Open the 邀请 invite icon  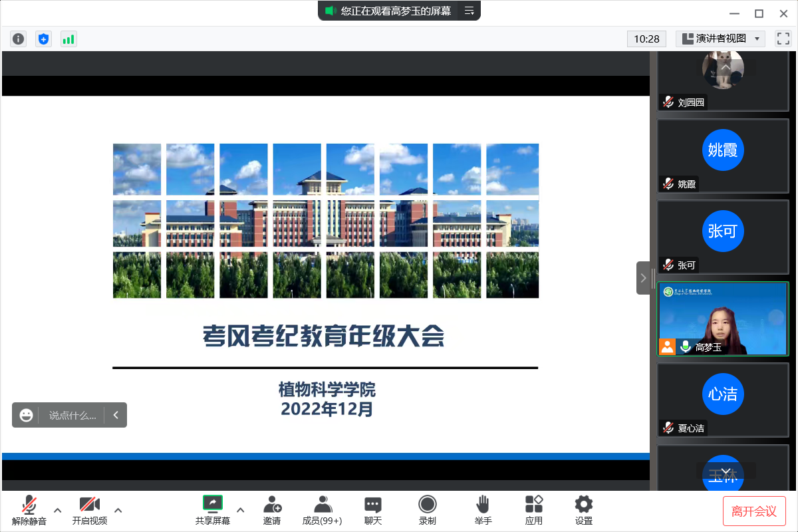pos(272,510)
